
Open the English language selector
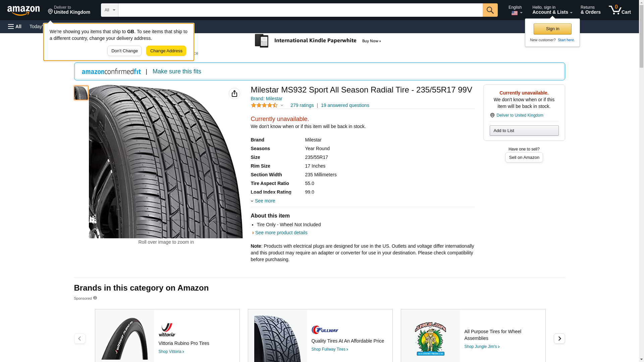(515, 10)
